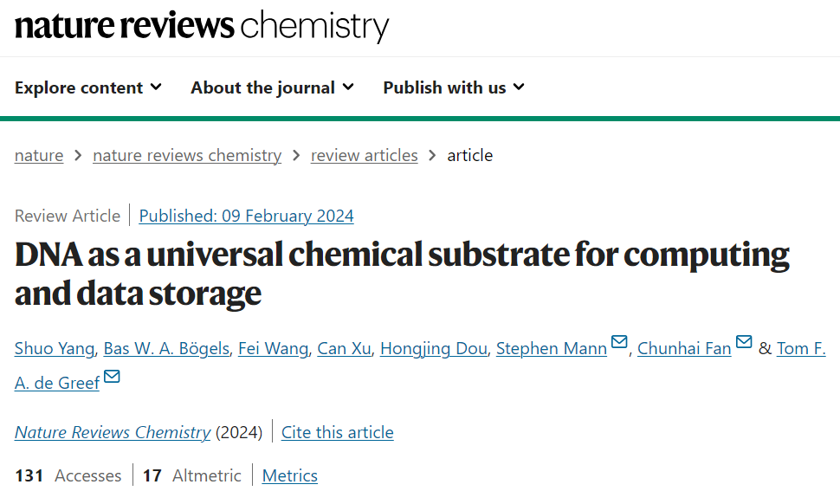The width and height of the screenshot is (840, 504).
Task: Expand Publish with us menu
Action: (454, 87)
